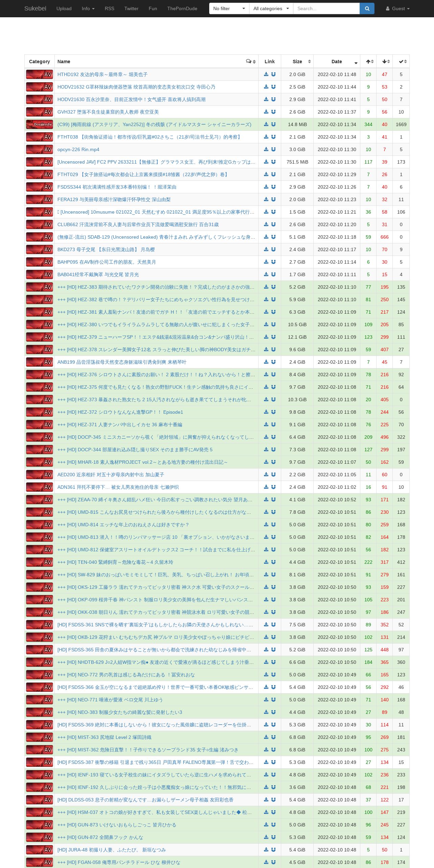Click AV category icon in opcyn-226 row
The width and height of the screenshot is (434, 868).
[40, 149]
